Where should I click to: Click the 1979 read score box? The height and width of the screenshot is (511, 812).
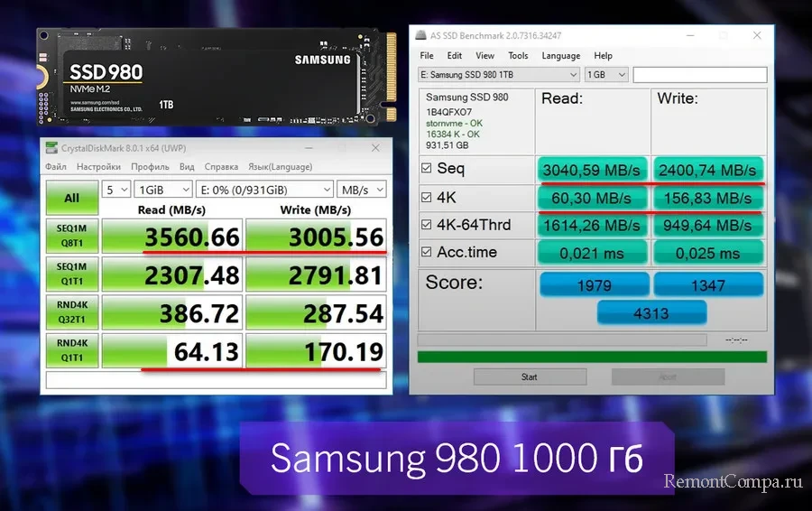595,285
